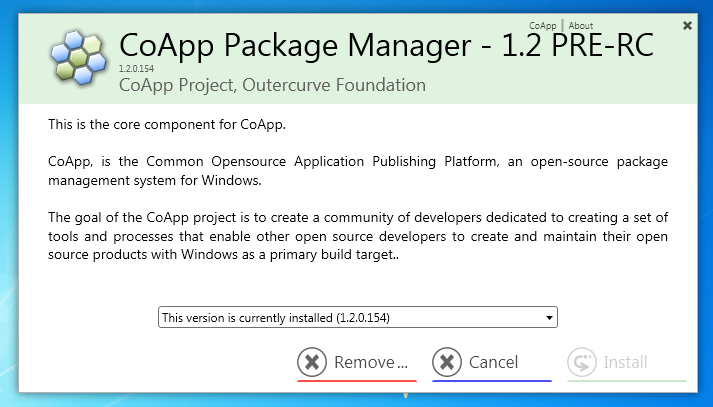Click the 1.2.0.154 version number under the title
This screenshot has width=713, height=407.
tap(136, 69)
